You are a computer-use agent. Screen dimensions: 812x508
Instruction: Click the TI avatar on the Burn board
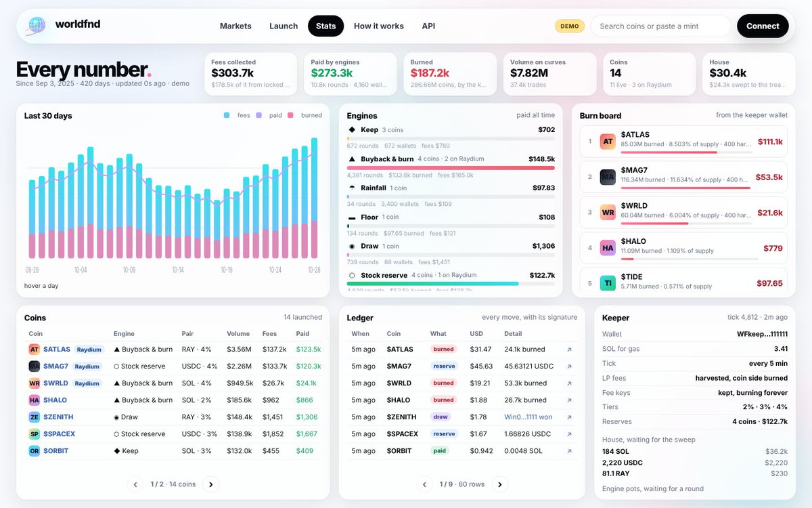(x=608, y=283)
